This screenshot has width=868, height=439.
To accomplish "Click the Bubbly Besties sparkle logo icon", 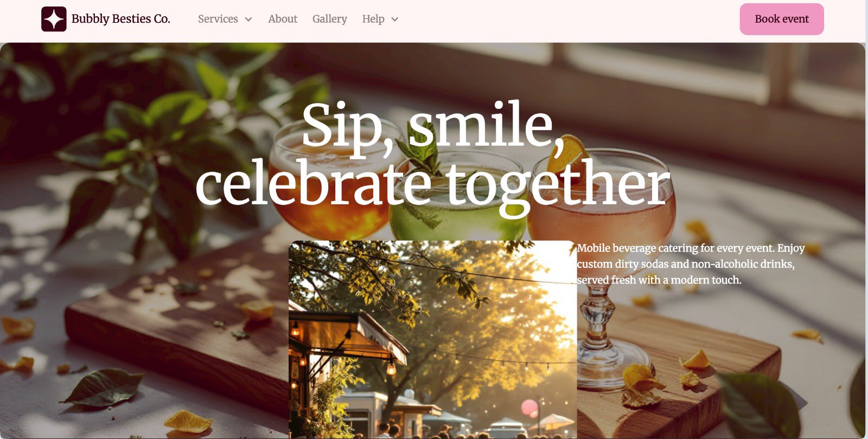I will [54, 19].
